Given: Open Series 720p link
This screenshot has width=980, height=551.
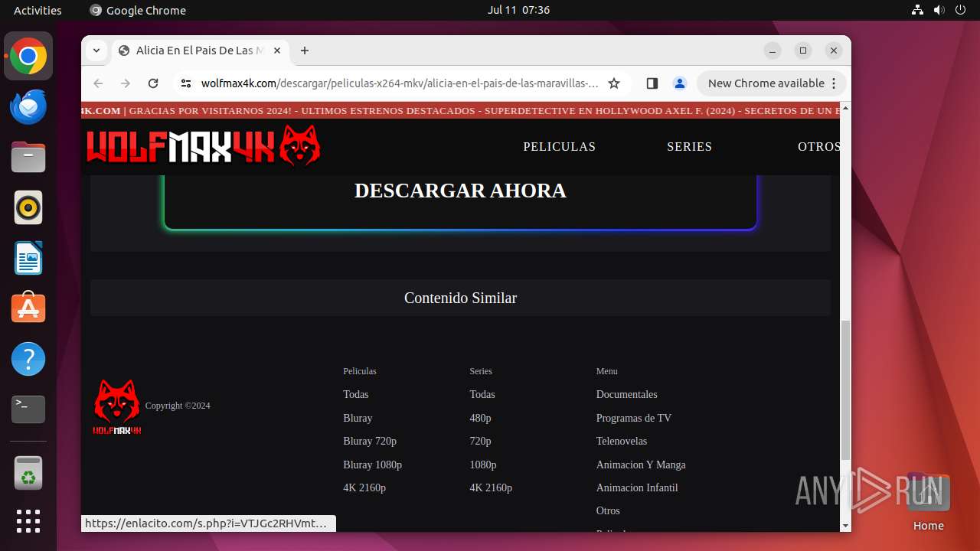Looking at the screenshot, I should [480, 442].
